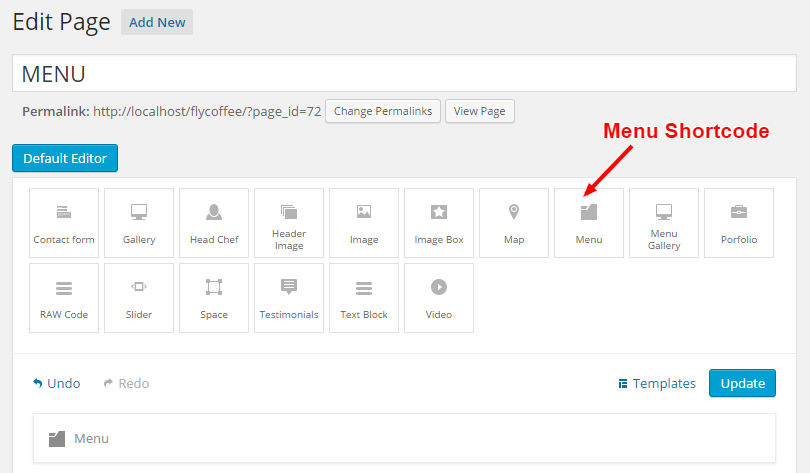Screen dimensions: 810x473
Task: Click the Change Permalinks button
Action: (x=383, y=111)
